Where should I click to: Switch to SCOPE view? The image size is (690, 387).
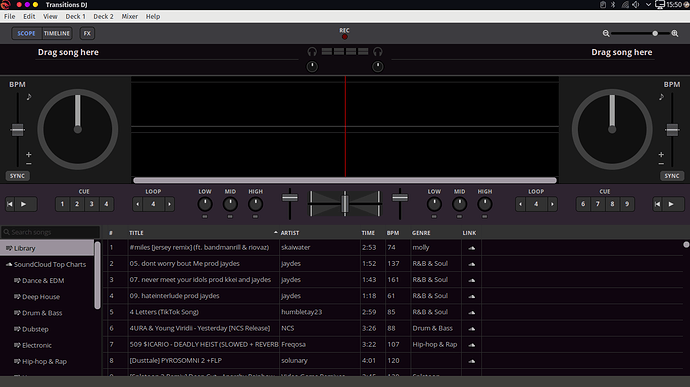click(26, 33)
